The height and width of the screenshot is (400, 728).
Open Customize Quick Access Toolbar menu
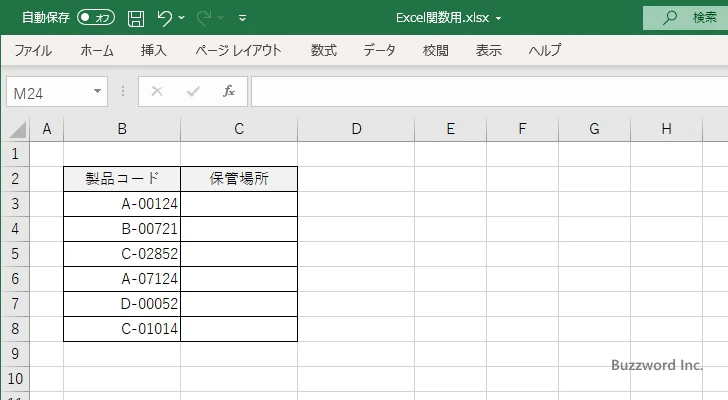point(242,18)
